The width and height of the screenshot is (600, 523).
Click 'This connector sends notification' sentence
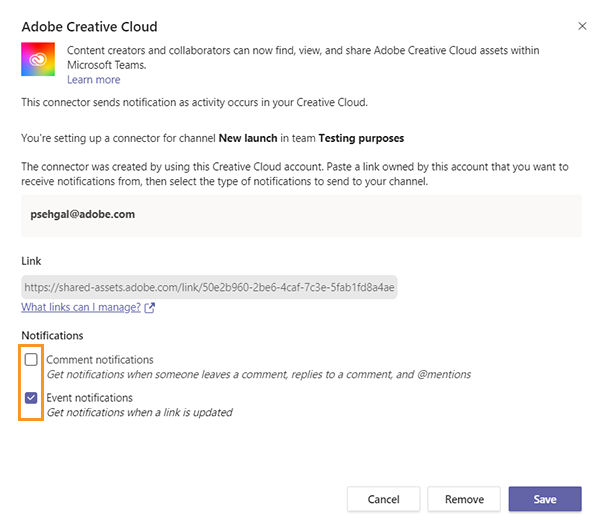pos(194,103)
